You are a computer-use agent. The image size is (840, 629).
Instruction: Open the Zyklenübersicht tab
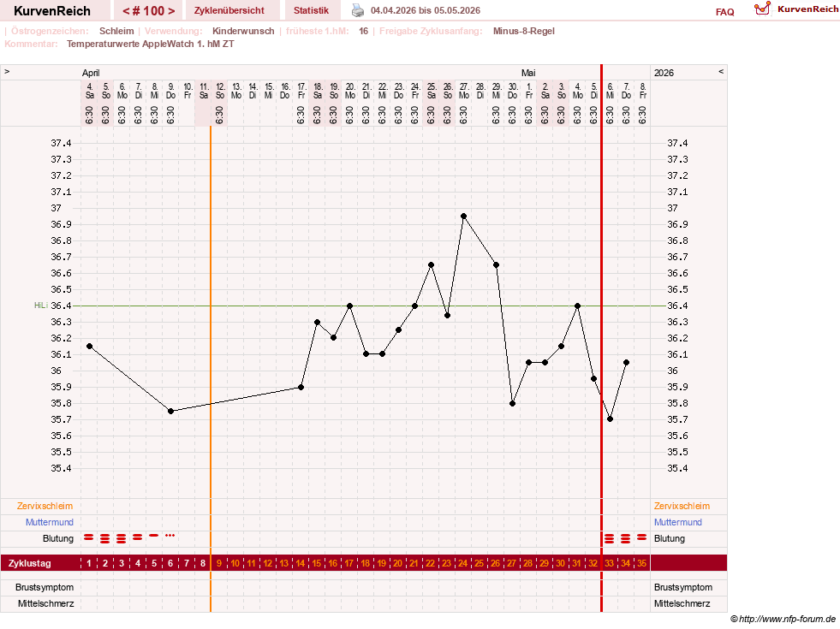click(x=229, y=10)
